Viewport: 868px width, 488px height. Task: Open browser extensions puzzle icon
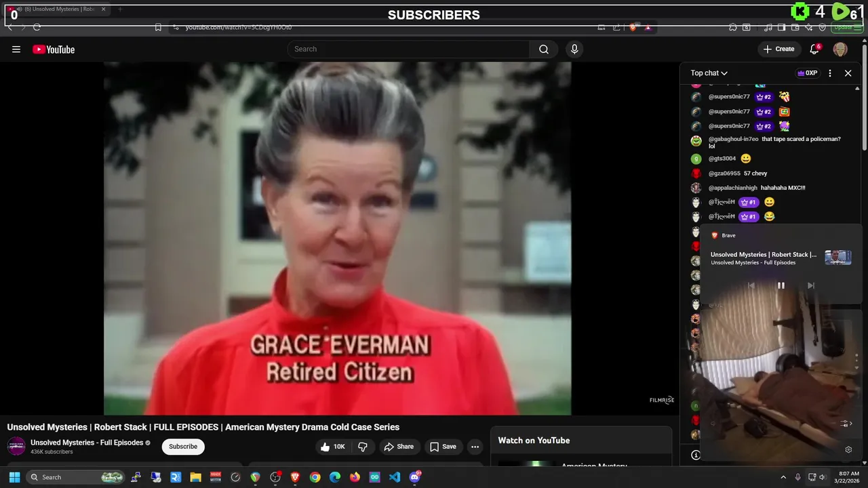[733, 27]
